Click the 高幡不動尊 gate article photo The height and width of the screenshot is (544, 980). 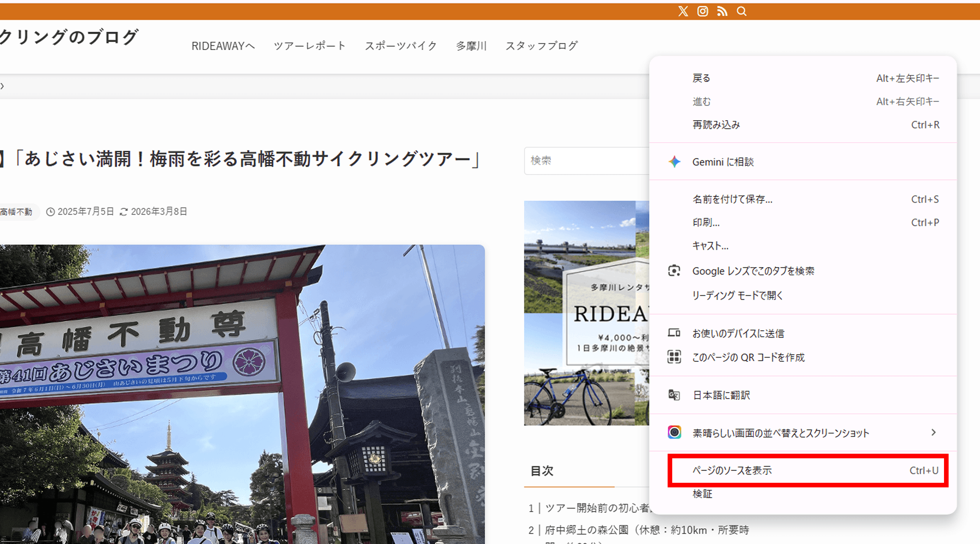click(x=242, y=394)
